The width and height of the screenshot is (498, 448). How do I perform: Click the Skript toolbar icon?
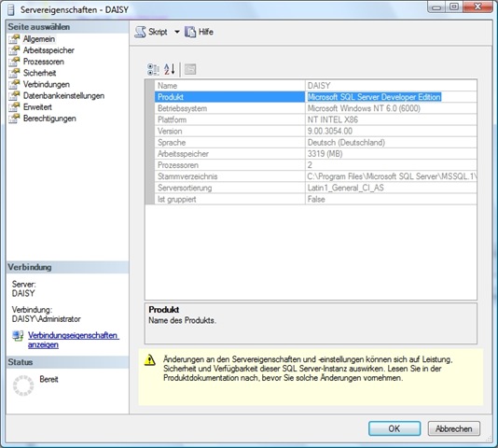(x=141, y=32)
